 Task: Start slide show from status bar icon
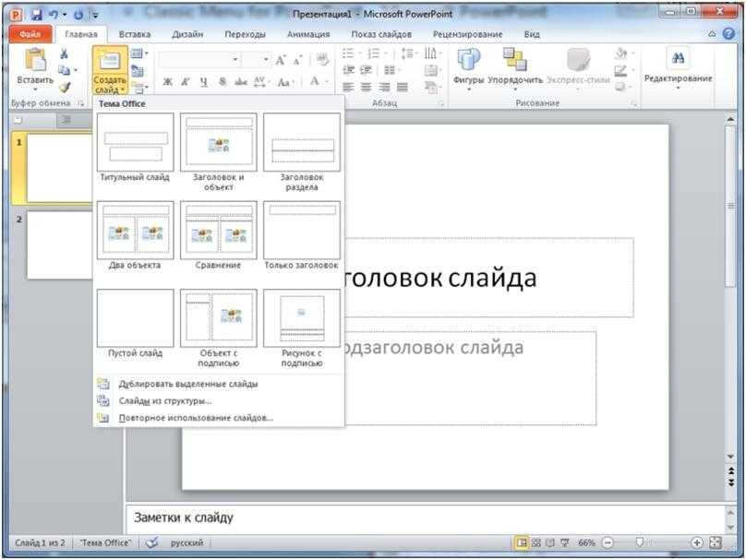click(565, 542)
